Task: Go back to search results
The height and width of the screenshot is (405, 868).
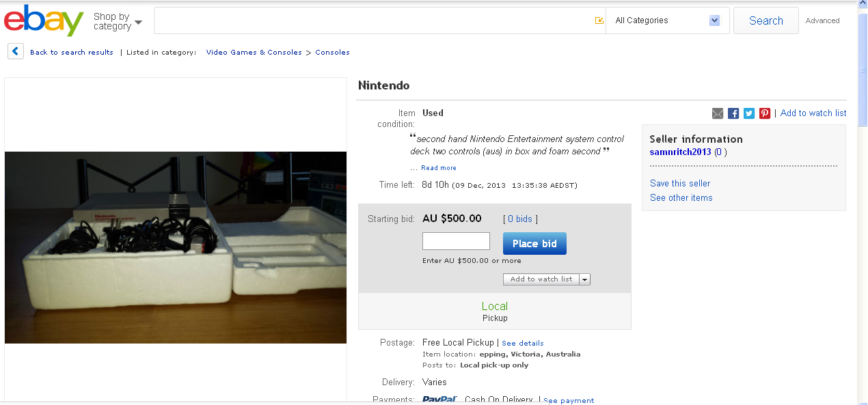Action: (x=72, y=52)
